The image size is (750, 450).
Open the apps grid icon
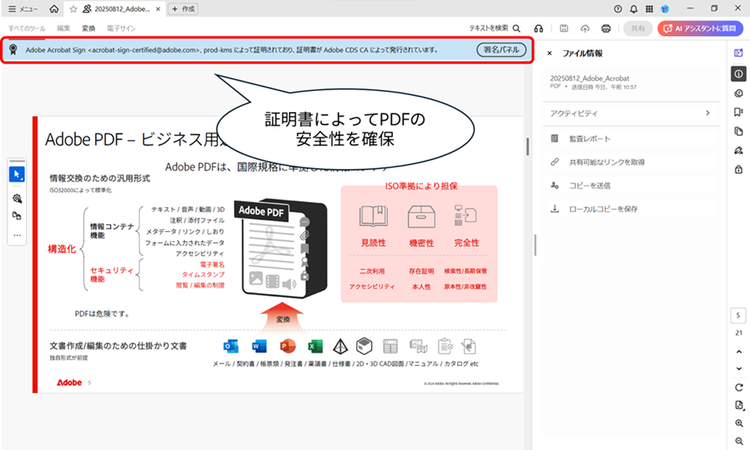(x=649, y=9)
